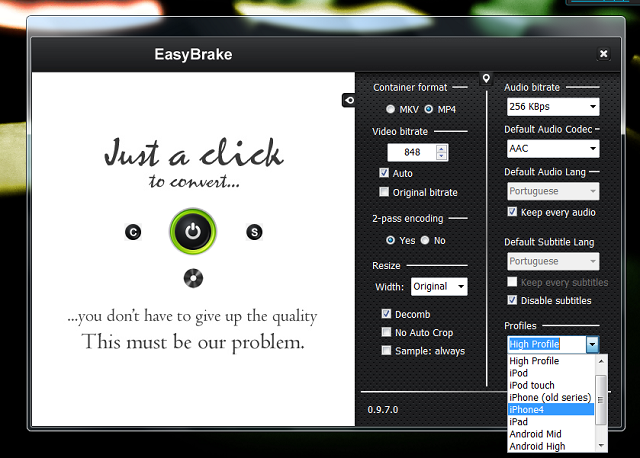Toggle the Auto video bitrate checkbox

384,173
